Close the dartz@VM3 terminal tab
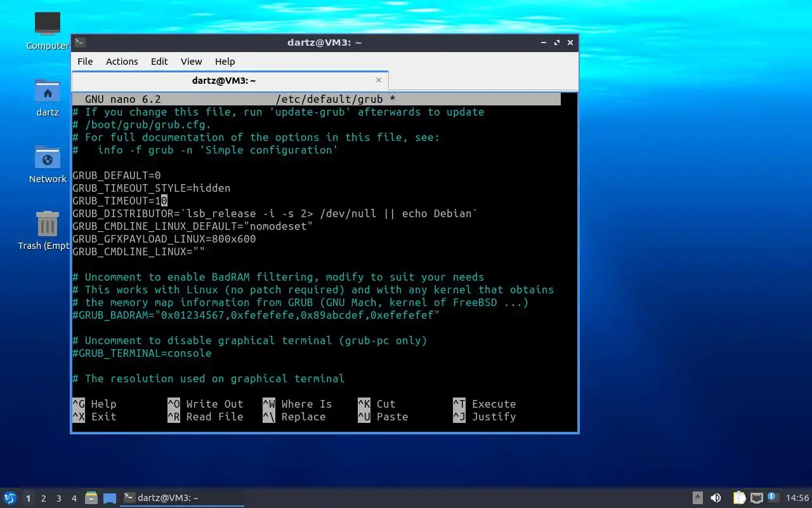This screenshot has height=508, width=812. 379,80
